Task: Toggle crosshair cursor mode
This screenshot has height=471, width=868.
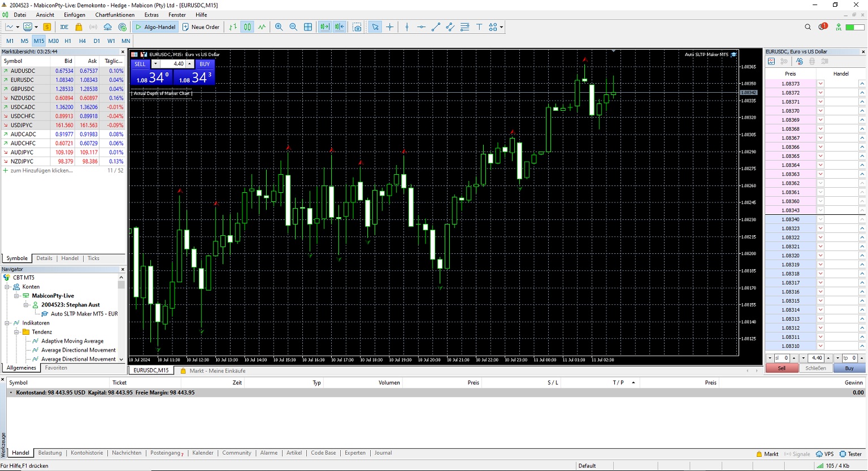Action: pos(390,27)
